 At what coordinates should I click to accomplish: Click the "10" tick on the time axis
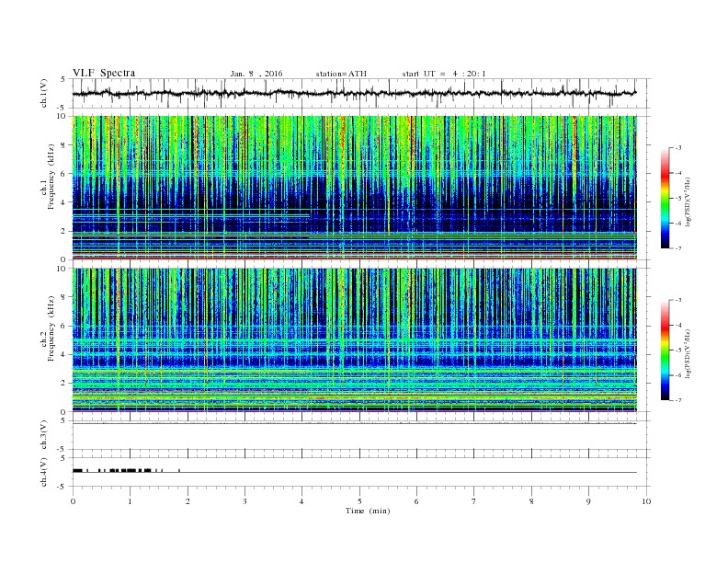click(x=646, y=501)
